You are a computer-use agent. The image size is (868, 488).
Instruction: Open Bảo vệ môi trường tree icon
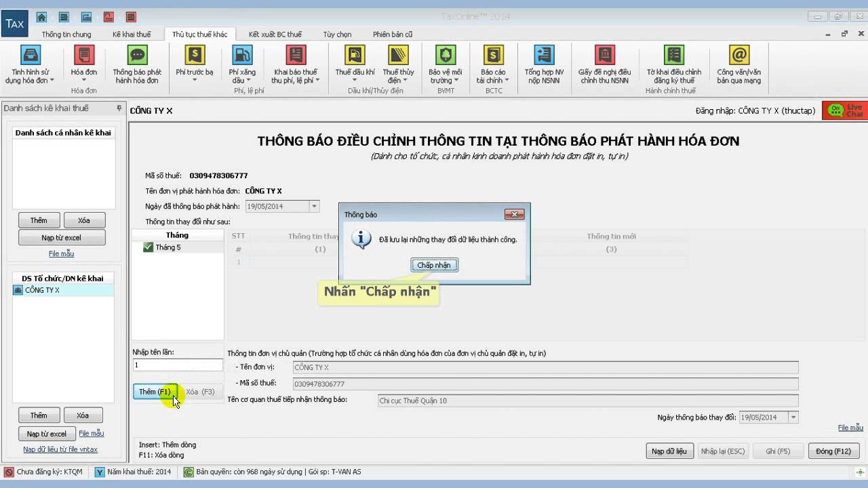point(446,55)
